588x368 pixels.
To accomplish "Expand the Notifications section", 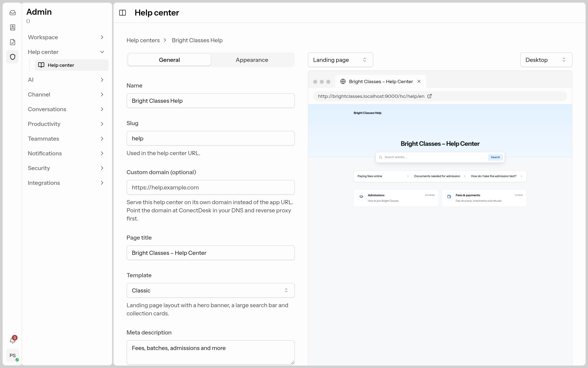I will pyautogui.click(x=66, y=153).
